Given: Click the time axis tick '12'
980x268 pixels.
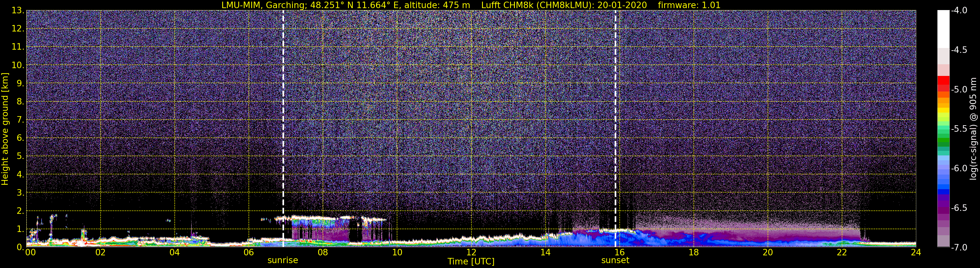Looking at the screenshot, I should [x=471, y=252].
